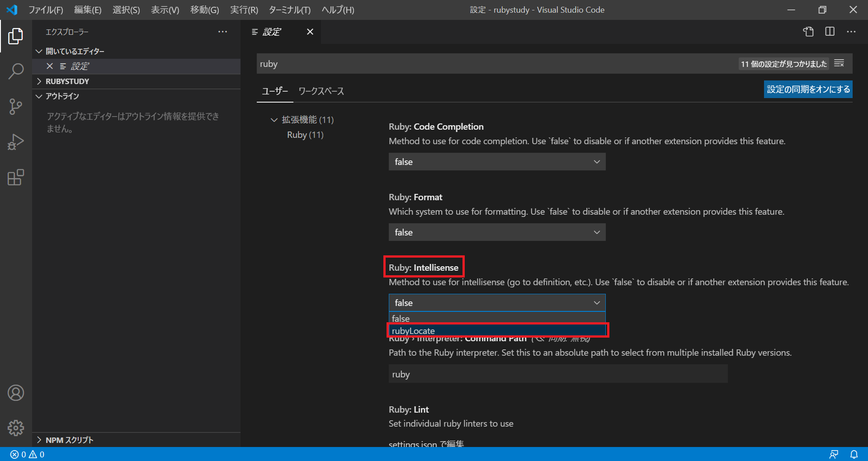Open the Explorer view in activity bar
Image resolution: width=868 pixels, height=461 pixels.
pos(16,36)
